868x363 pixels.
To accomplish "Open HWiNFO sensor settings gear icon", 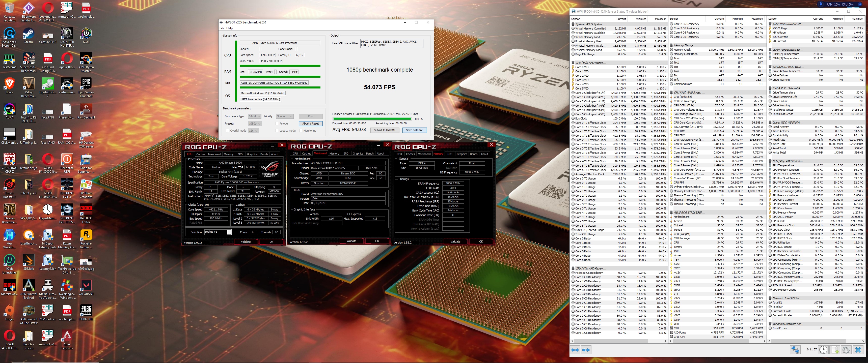I will pyautogui.click(x=847, y=350).
